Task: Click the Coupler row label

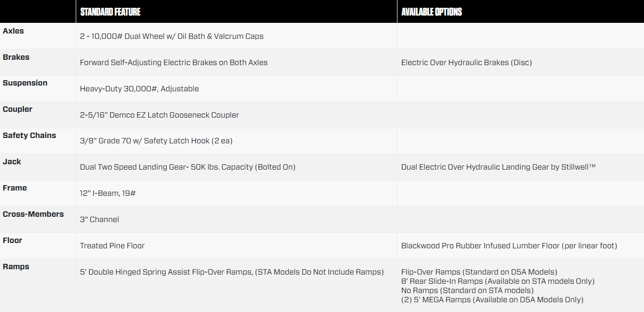Action: coord(17,109)
